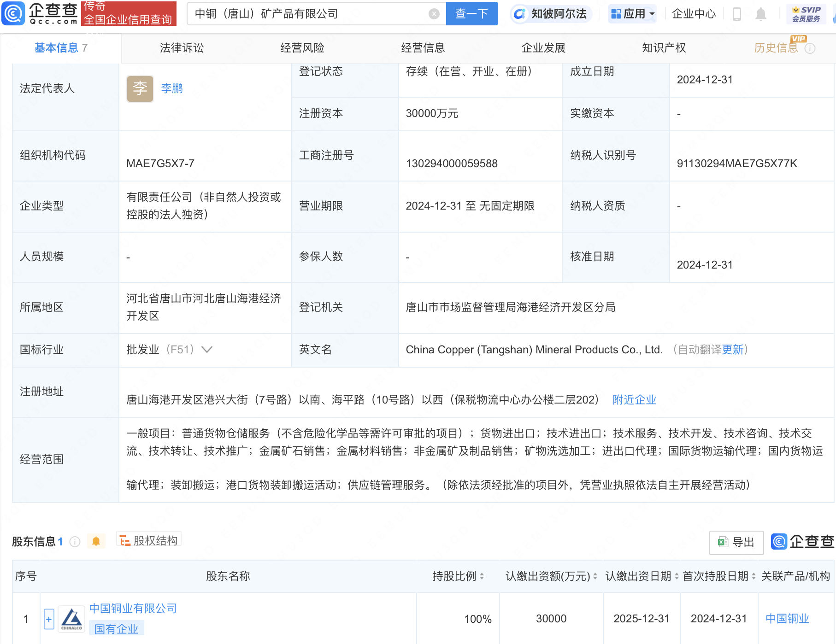Image resolution: width=836 pixels, height=644 pixels.
Task: Click tax ID 91130294MAE7G5X77K
Action: 736,164
